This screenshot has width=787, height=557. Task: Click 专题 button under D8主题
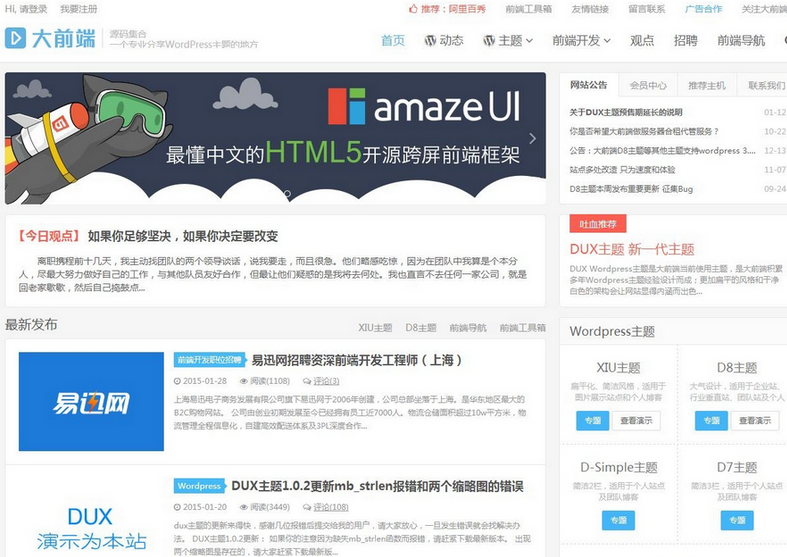(711, 421)
